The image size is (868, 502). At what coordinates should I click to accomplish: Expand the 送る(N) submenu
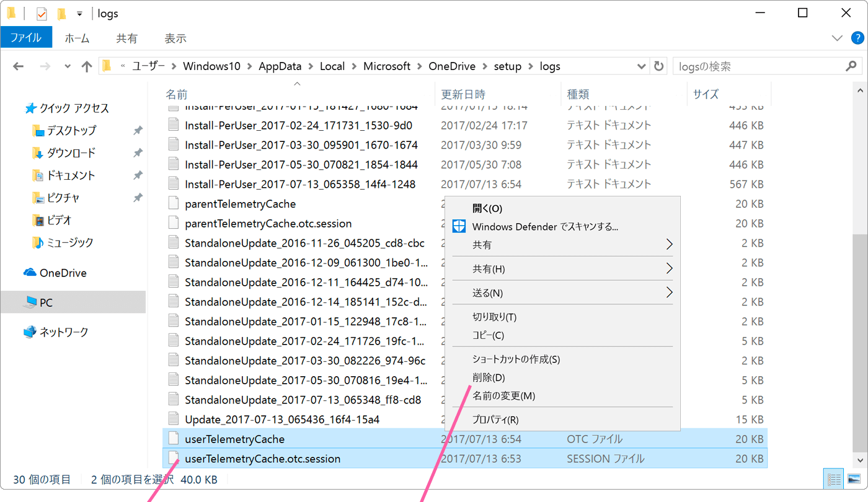click(562, 293)
